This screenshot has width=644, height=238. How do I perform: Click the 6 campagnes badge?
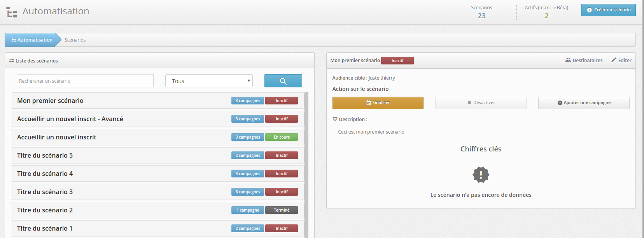click(248, 192)
